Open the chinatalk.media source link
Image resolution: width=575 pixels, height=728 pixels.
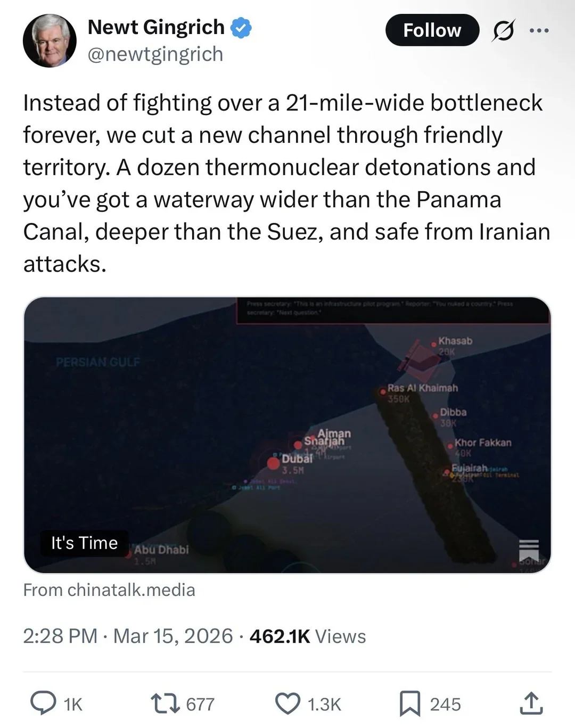coord(109,590)
